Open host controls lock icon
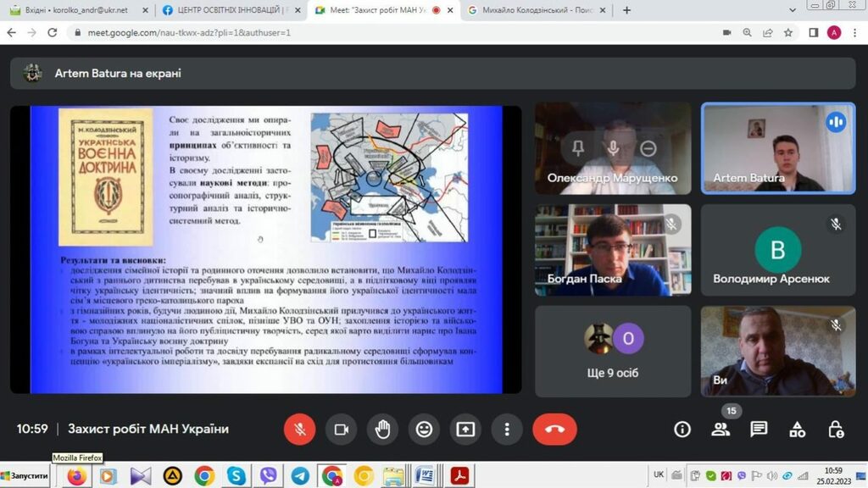The image size is (868, 488). pyautogui.click(x=835, y=429)
